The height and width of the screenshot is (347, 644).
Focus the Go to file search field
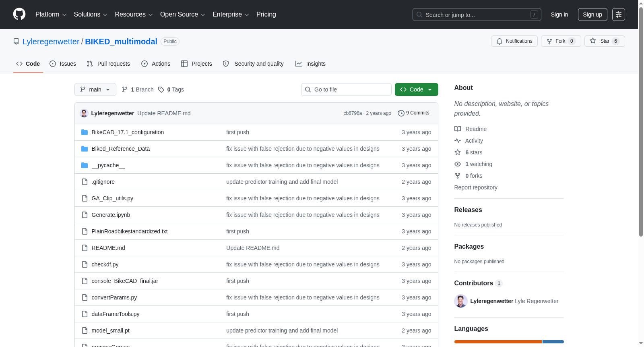[x=346, y=89]
